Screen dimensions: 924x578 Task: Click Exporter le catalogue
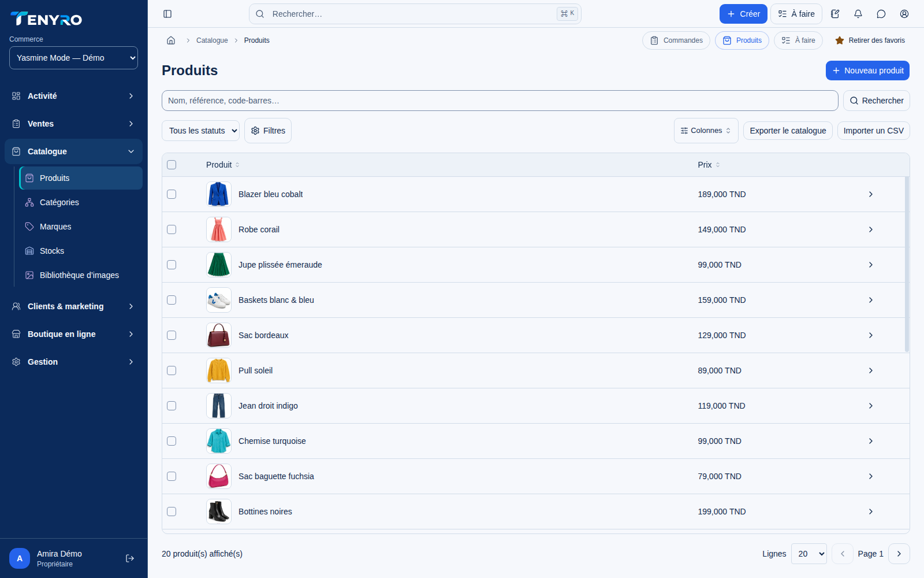788,131
